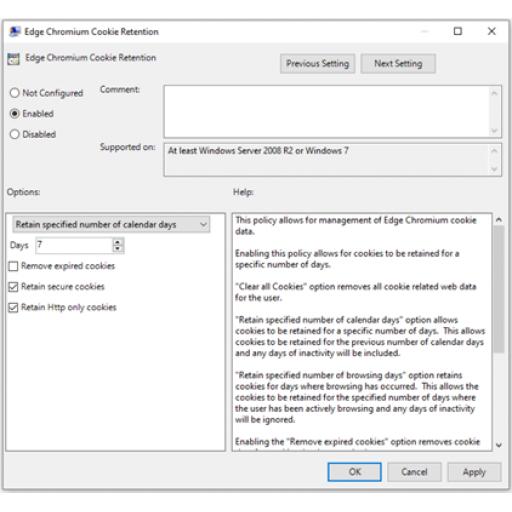Image resolution: width=512 pixels, height=512 pixels.
Task: Click into the Comment text box
Action: tap(327, 112)
